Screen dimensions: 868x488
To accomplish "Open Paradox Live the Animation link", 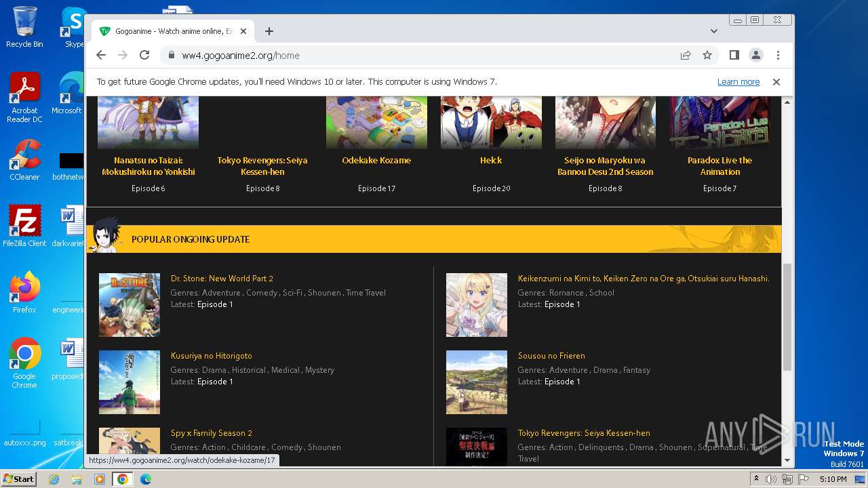I will 719,166.
